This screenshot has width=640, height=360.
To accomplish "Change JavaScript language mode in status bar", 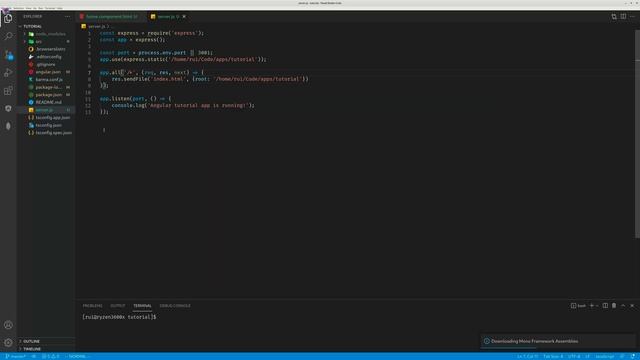I will point(604,356).
